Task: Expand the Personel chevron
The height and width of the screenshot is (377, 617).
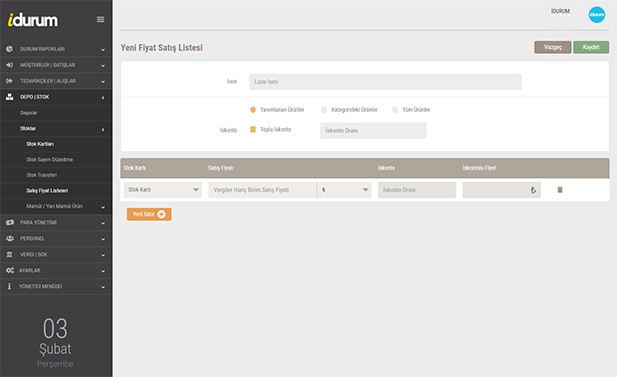Action: [x=103, y=239]
